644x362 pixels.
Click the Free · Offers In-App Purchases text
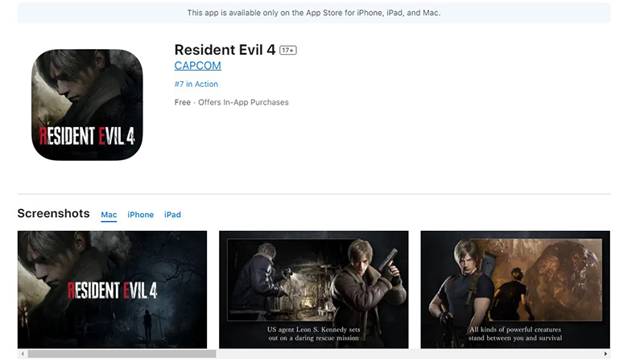(231, 102)
